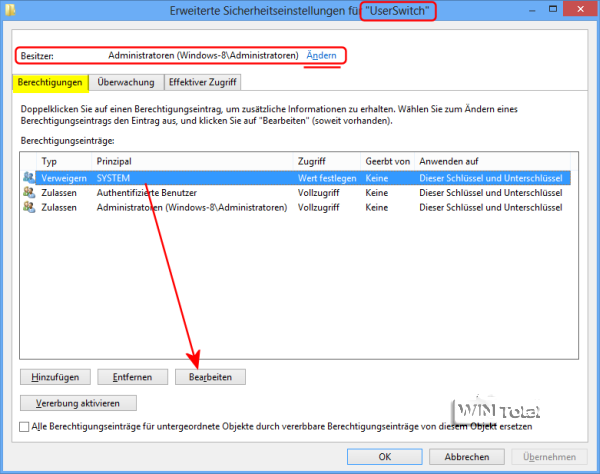Image resolution: width=600 pixels, height=474 pixels.
Task: Click the Ändern link next to the owner
Action: point(321,55)
